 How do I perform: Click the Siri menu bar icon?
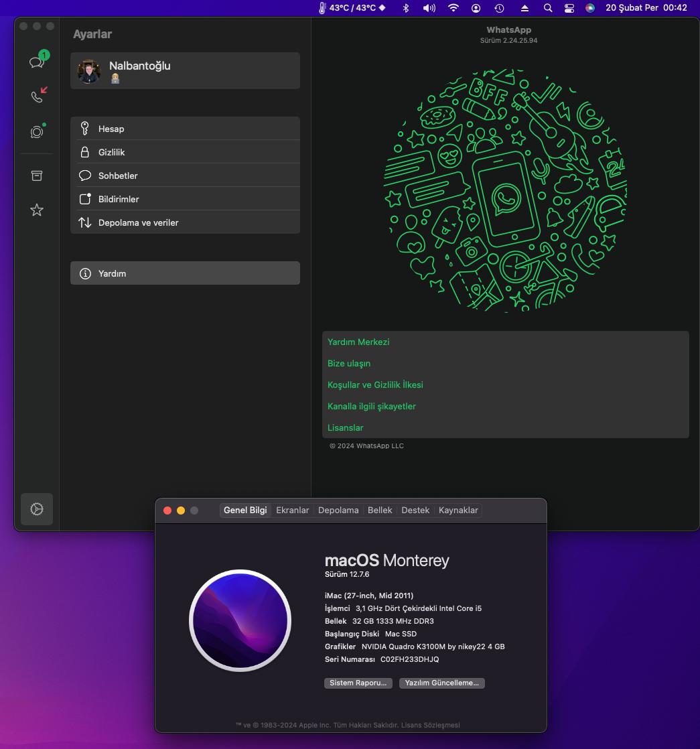590,7
